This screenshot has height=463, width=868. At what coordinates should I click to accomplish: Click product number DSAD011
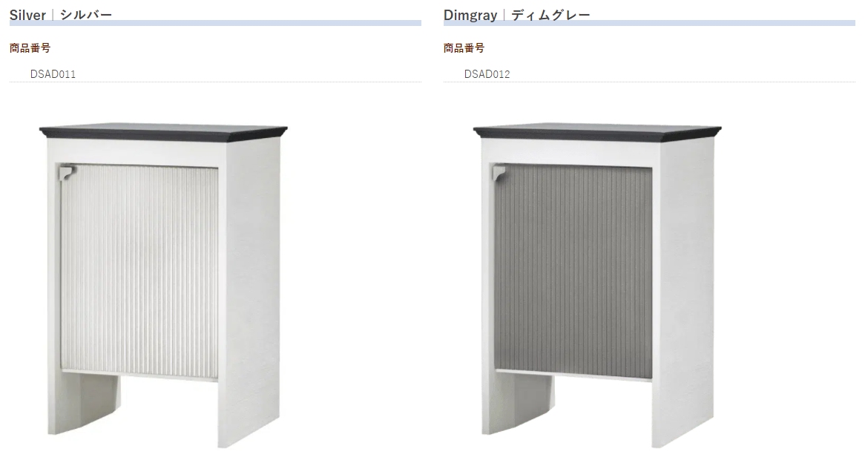click(53, 74)
